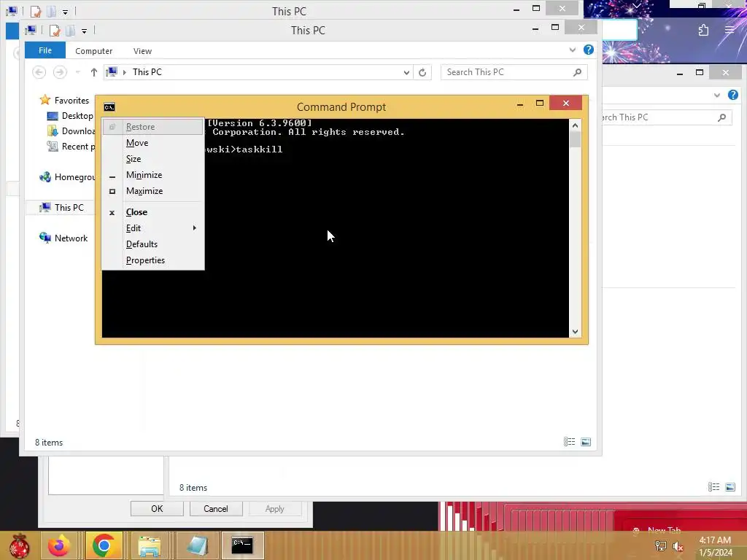This screenshot has width=747, height=560.
Task: Click the Properties quick access icon
Action: [x=55, y=31]
